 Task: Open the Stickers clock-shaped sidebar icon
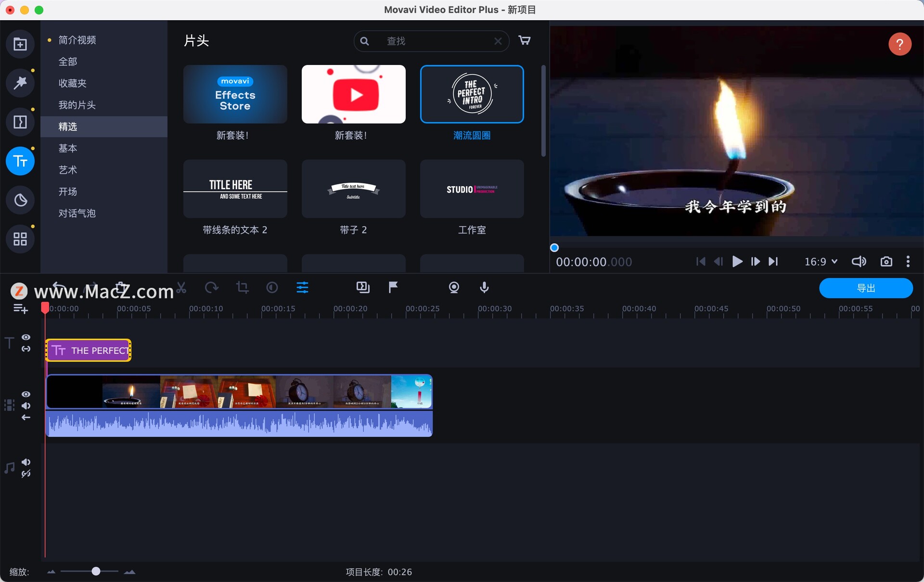20,200
